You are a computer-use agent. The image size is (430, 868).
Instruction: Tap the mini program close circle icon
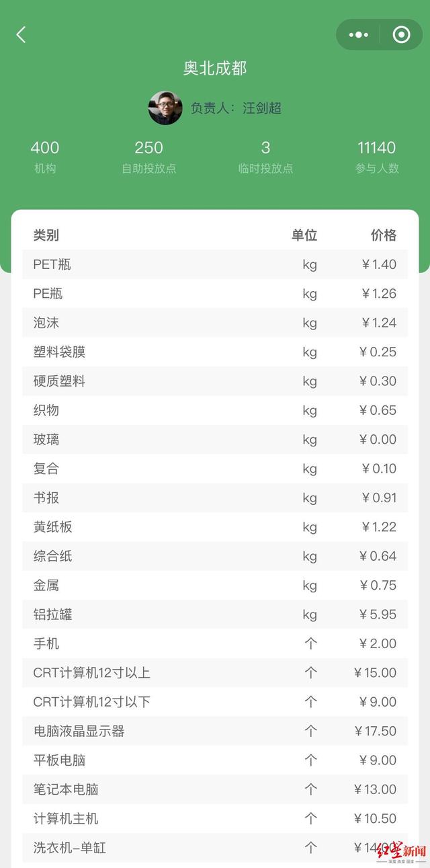click(x=401, y=35)
